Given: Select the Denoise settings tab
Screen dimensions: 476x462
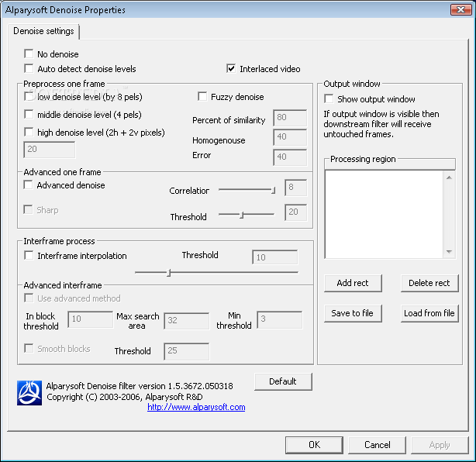Looking at the screenshot, I should click(43, 31).
